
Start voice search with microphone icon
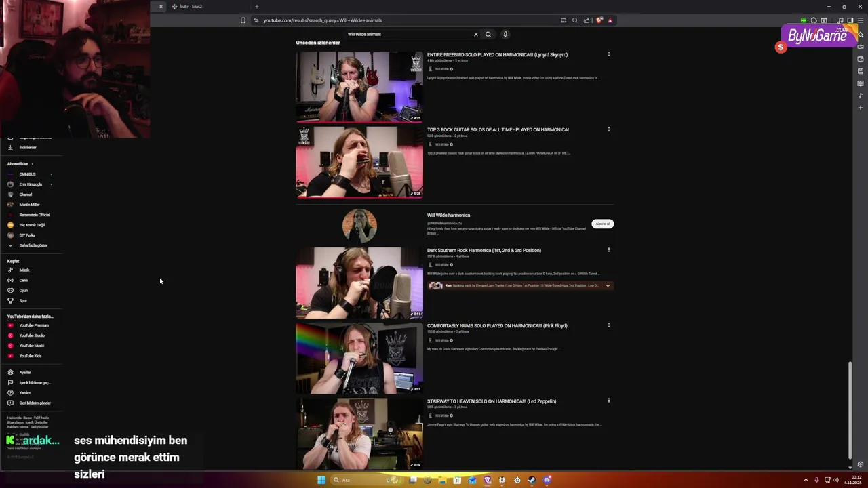(x=505, y=34)
